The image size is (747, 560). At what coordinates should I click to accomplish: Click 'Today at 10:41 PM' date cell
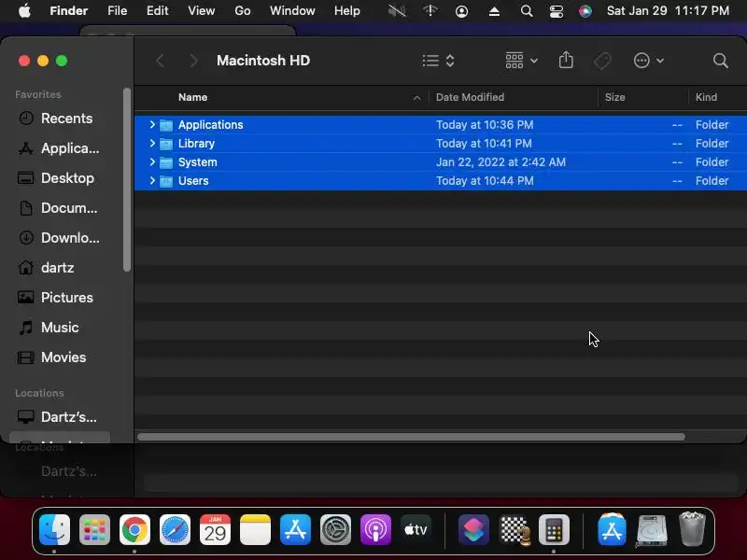[x=484, y=144]
